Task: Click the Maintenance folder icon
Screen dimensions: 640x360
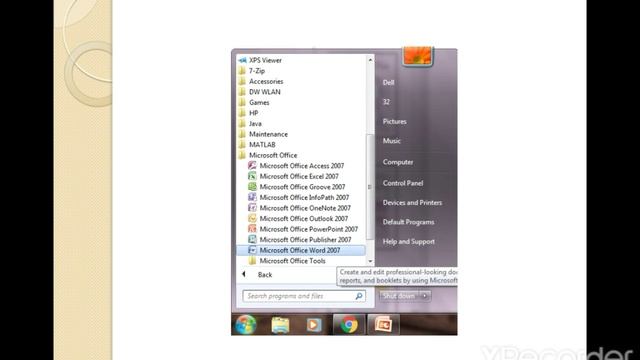Action: click(242, 134)
